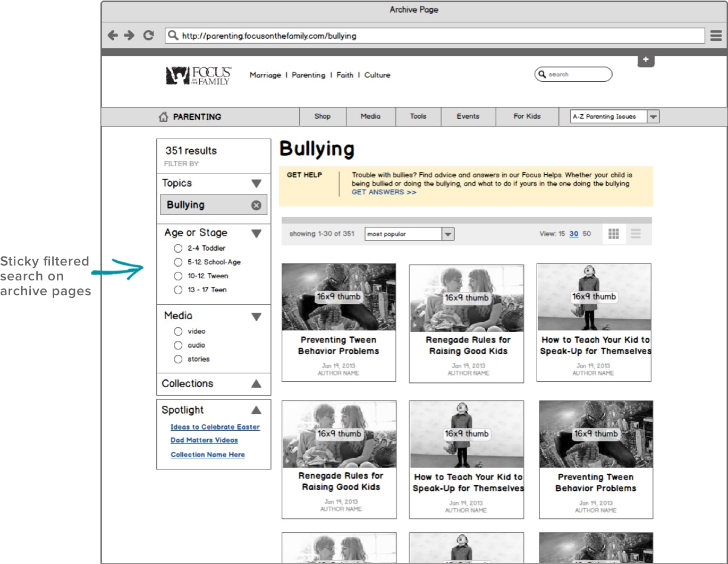
Task: Click the site search field
Action: pyautogui.click(x=573, y=74)
